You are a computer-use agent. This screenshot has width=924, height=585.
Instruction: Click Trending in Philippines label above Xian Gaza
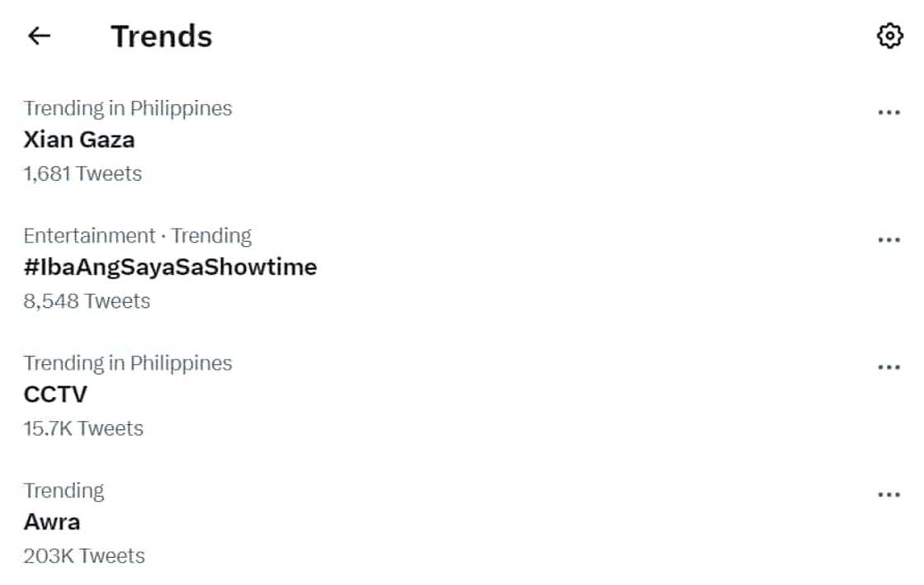[128, 108]
